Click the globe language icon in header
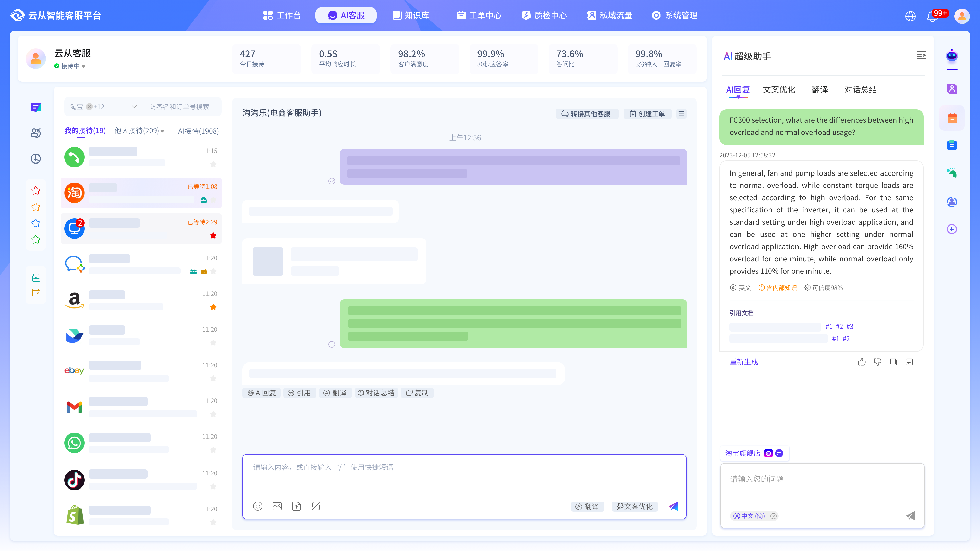Screen dimensions: 980x551 coord(910,16)
